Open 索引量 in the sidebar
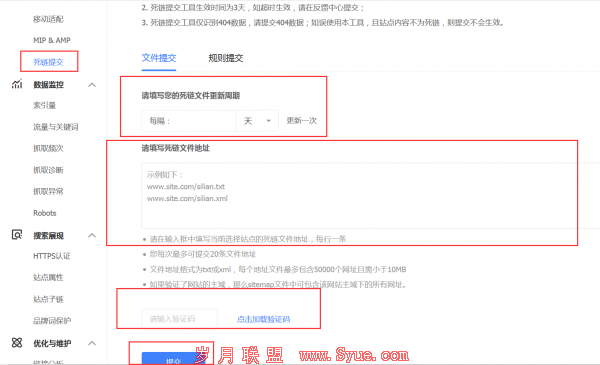 coord(44,105)
